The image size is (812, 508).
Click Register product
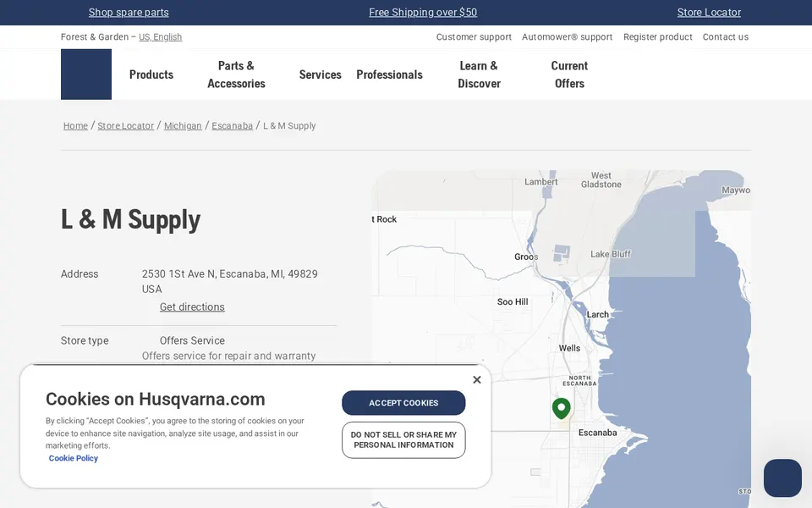point(658,36)
